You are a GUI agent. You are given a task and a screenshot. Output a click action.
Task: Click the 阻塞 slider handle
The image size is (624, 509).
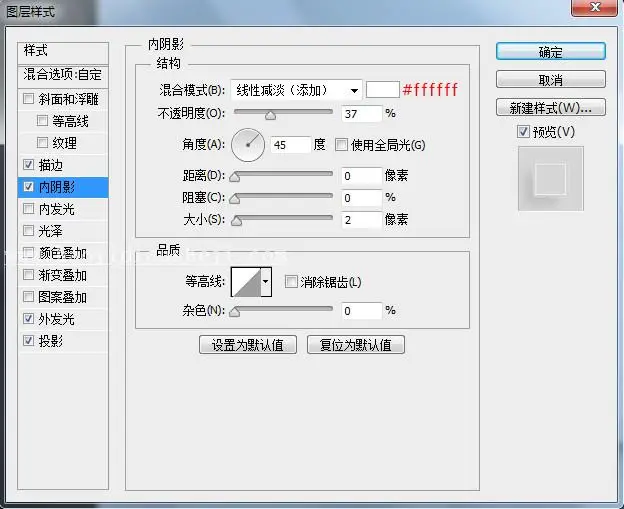pyautogui.click(x=235, y=199)
